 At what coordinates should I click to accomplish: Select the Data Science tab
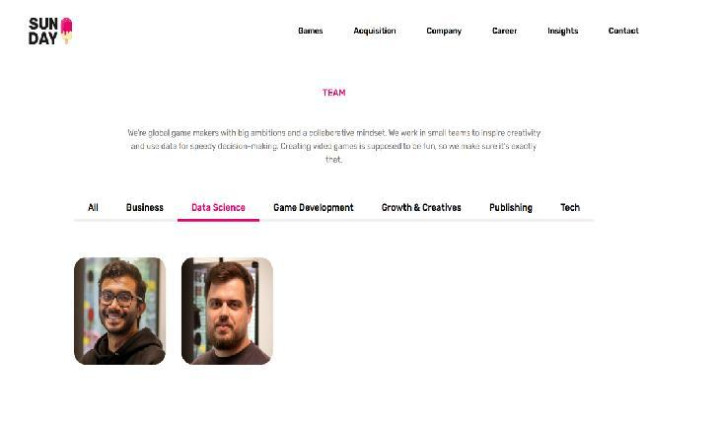pos(218,208)
